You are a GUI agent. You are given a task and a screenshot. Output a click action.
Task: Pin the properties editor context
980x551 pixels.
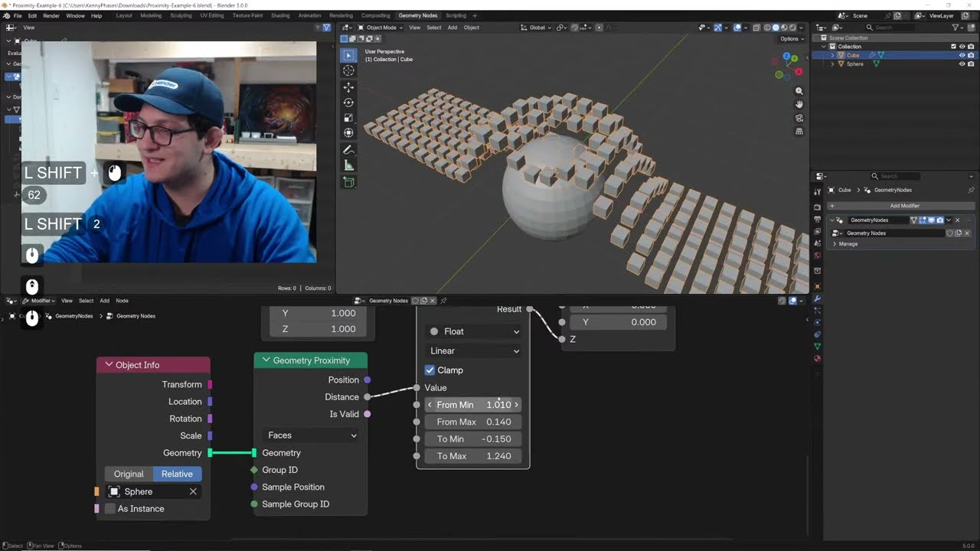click(971, 190)
